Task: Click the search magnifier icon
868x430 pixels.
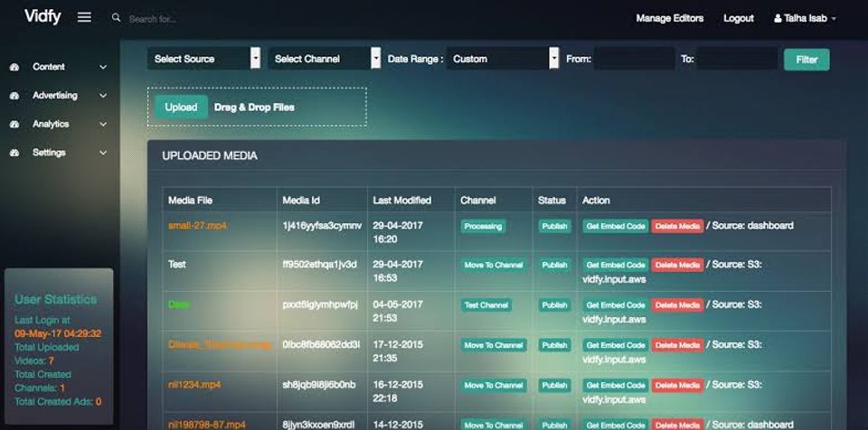Action: pos(116,18)
